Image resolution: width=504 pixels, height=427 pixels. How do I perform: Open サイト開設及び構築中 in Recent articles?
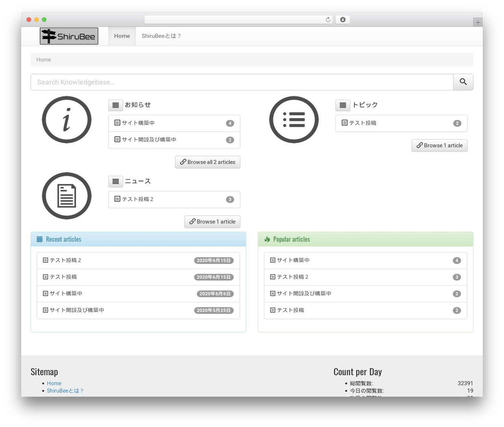pyautogui.click(x=138, y=310)
